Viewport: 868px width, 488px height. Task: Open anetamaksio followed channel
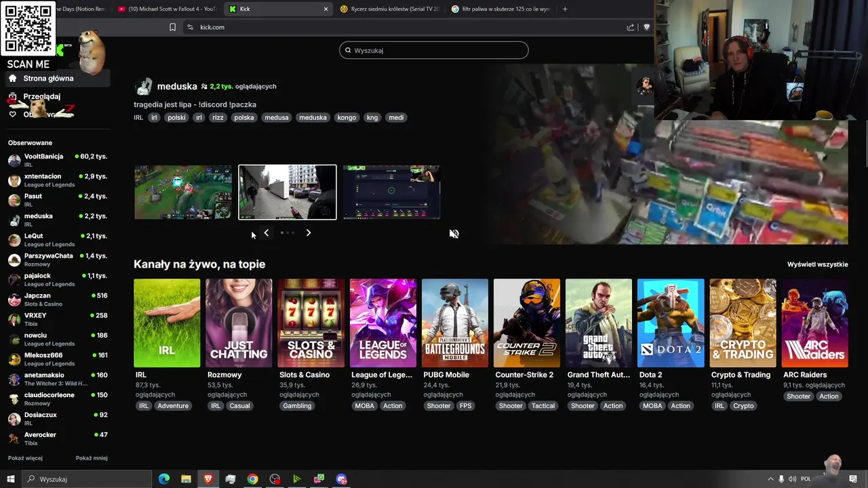click(58, 379)
